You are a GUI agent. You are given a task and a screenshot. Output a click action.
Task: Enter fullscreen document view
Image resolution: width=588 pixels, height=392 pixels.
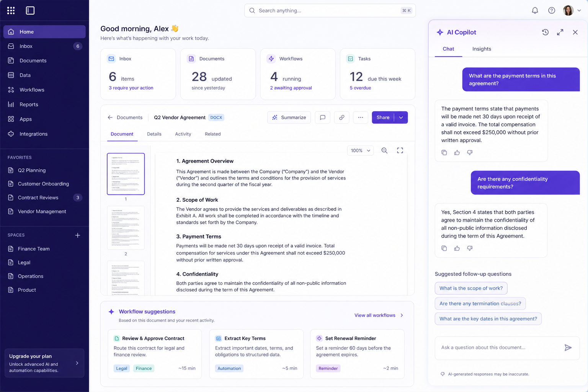400,150
